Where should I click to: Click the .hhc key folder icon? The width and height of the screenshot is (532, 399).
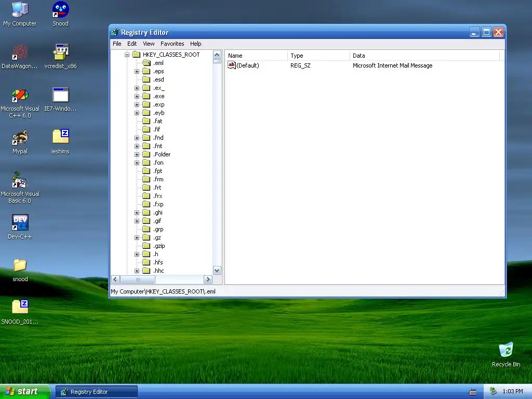pos(146,271)
